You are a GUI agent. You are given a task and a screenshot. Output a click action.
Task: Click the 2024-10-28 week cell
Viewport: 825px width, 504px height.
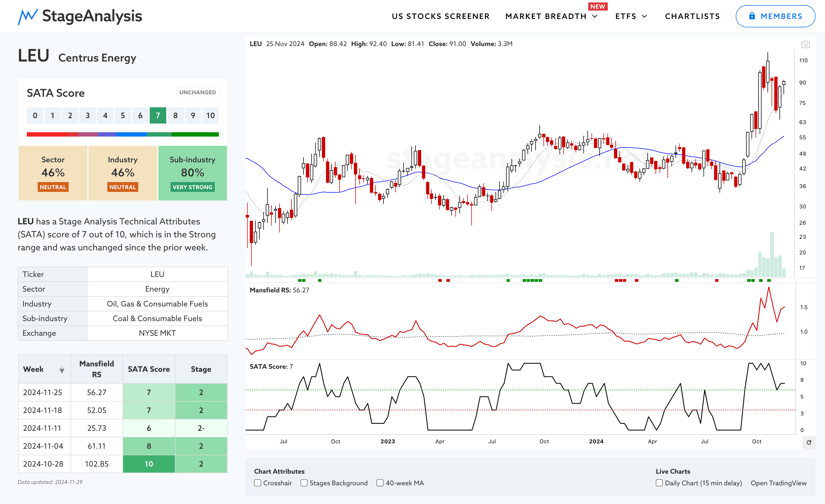(44, 464)
